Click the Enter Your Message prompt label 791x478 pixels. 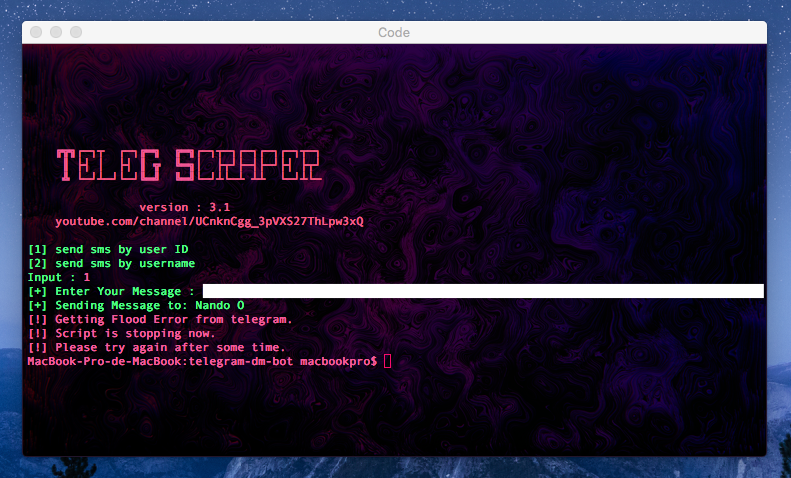pyautogui.click(x=111, y=291)
